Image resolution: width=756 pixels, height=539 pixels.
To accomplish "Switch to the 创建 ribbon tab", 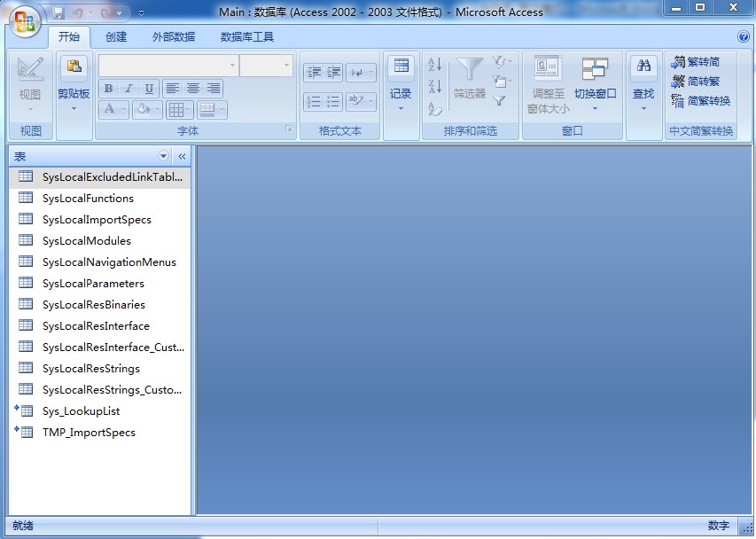I will (116, 36).
